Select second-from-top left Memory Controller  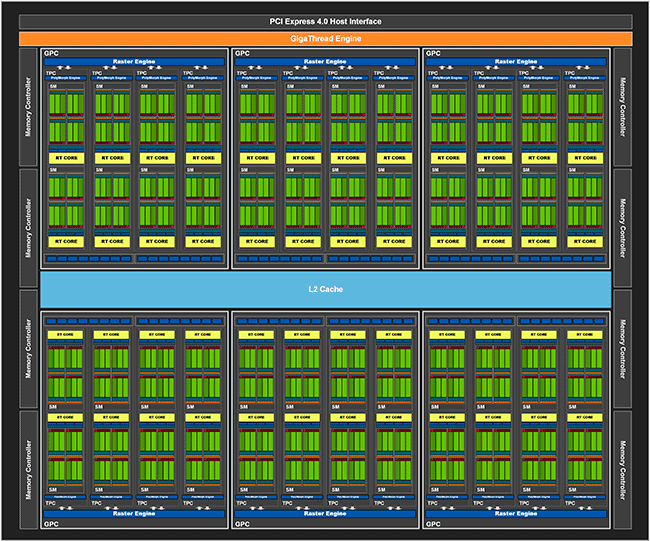pos(28,226)
